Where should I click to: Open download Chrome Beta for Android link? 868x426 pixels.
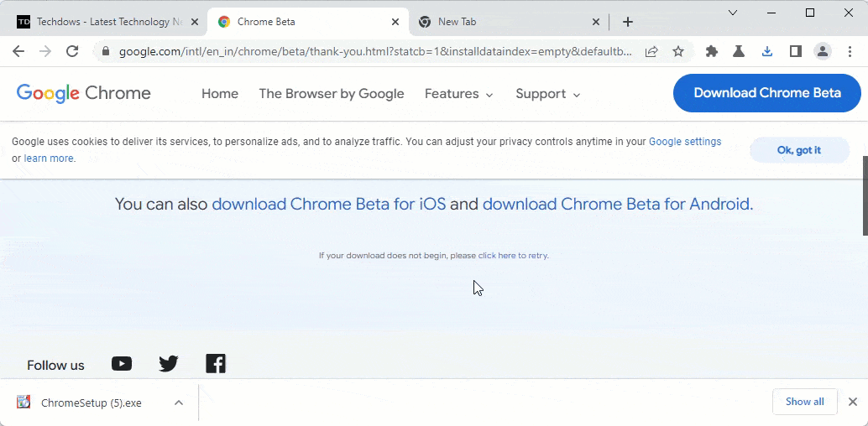point(617,204)
